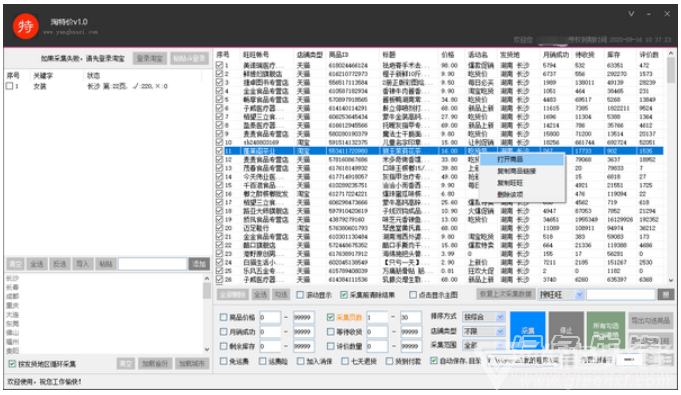The height and width of the screenshot is (395, 681).
Task: Select 长沙 in the city list
Action: (x=13, y=278)
